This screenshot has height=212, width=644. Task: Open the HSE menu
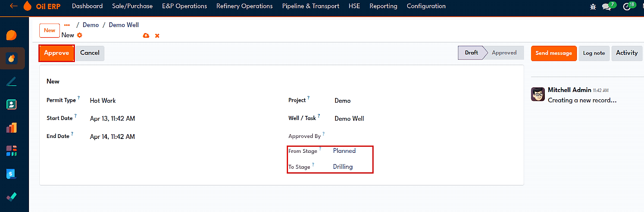click(354, 6)
